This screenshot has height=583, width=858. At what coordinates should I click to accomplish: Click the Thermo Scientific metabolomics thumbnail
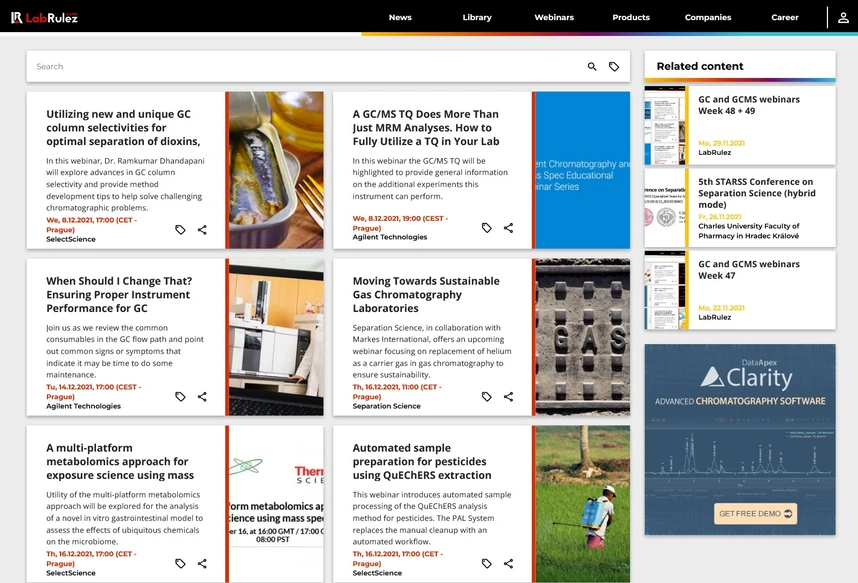point(276,504)
